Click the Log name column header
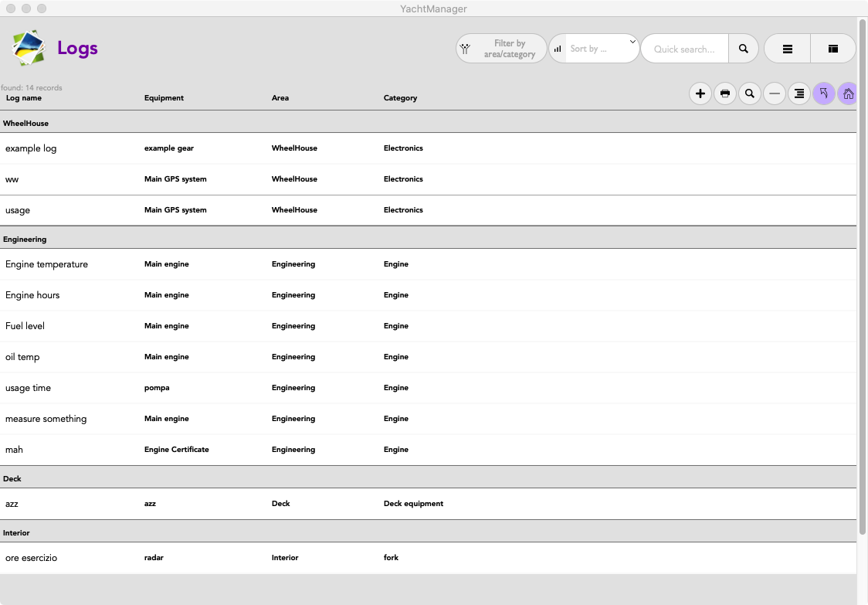The width and height of the screenshot is (868, 605). 24,98
